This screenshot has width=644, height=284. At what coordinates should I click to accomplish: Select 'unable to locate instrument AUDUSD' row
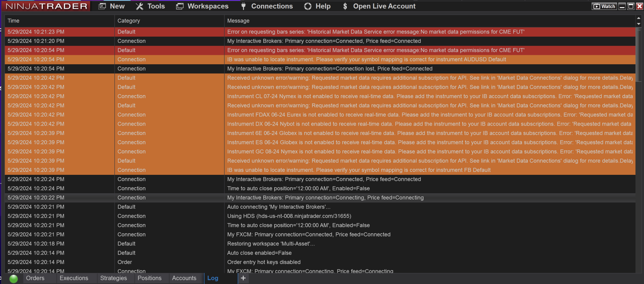point(320,60)
